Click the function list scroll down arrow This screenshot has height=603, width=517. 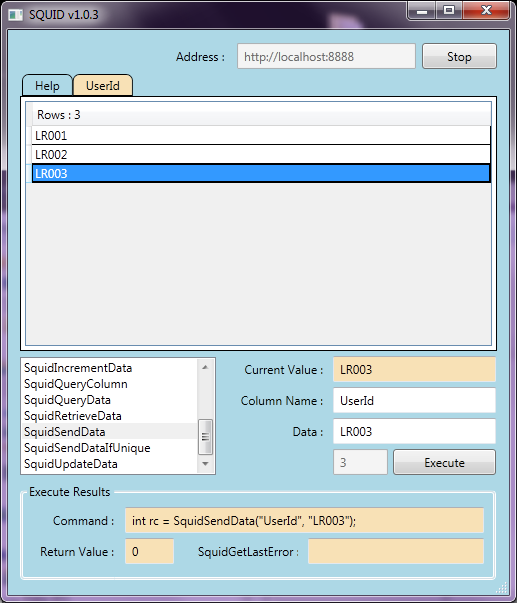coord(205,464)
